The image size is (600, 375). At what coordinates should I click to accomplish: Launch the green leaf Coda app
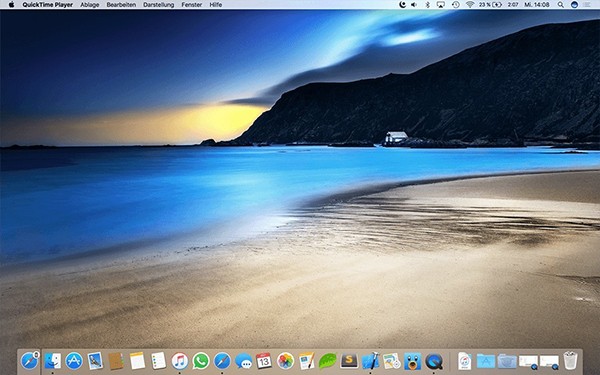328,361
